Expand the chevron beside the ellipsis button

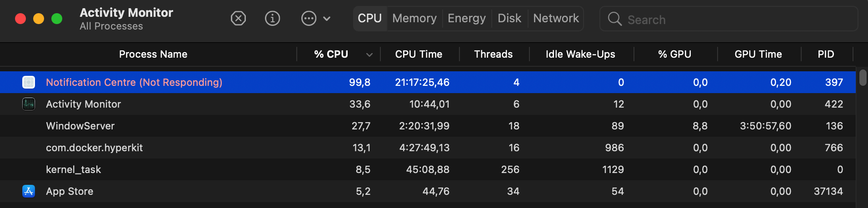(x=327, y=19)
